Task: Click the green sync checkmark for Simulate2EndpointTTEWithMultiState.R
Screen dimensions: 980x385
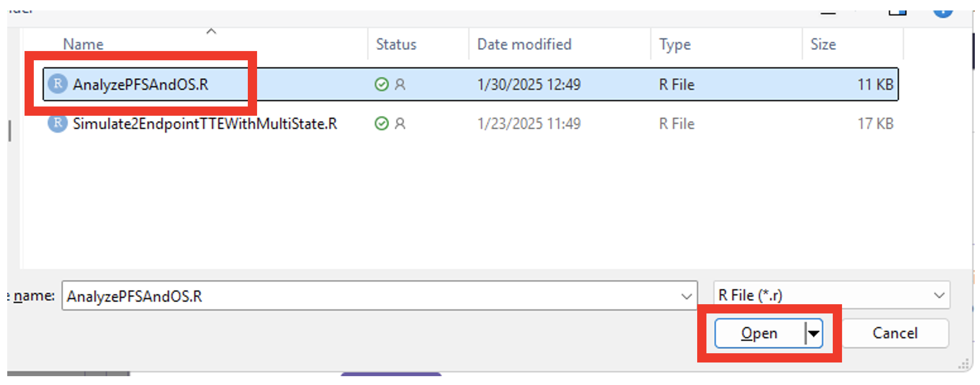Action: coord(381,123)
